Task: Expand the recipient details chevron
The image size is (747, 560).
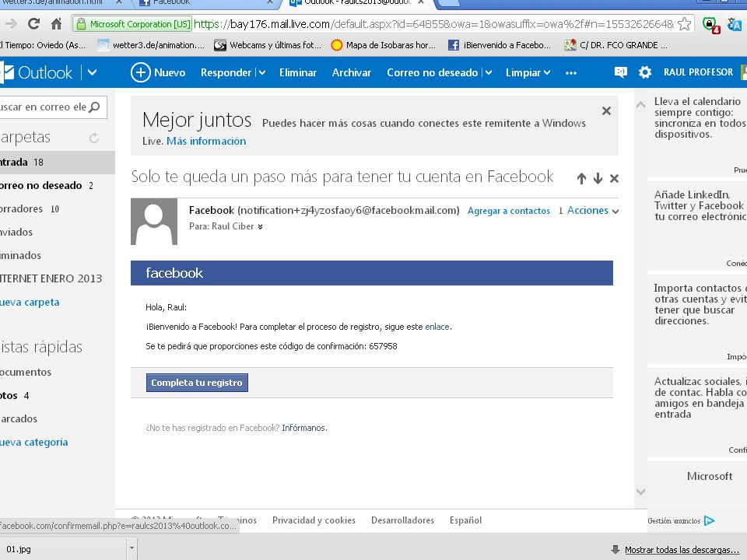Action: (260, 227)
